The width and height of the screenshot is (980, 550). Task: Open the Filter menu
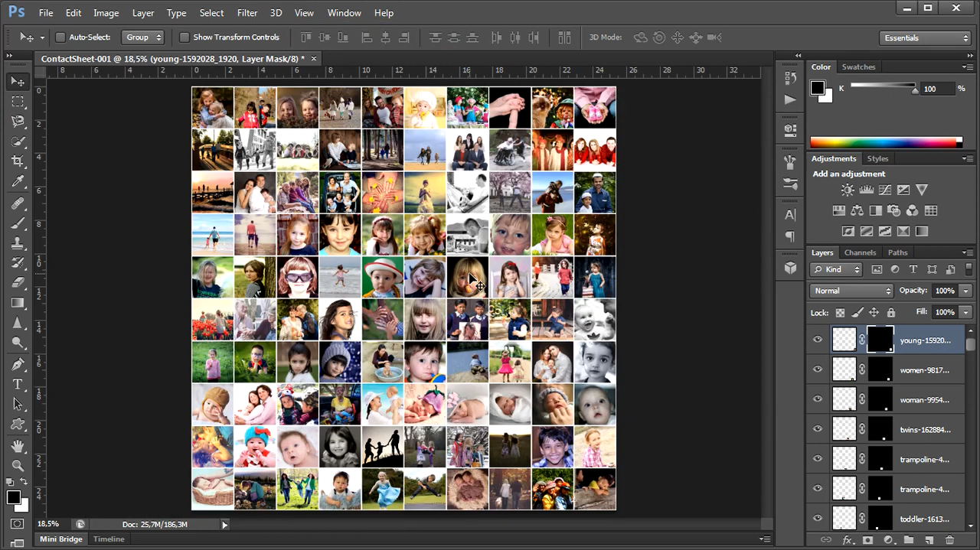point(247,12)
